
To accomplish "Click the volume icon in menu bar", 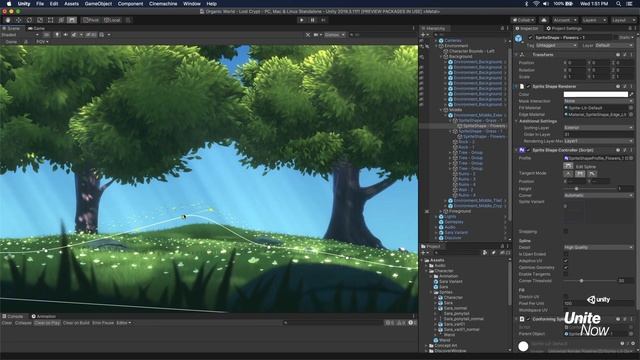I will pyautogui.click(x=546, y=4).
